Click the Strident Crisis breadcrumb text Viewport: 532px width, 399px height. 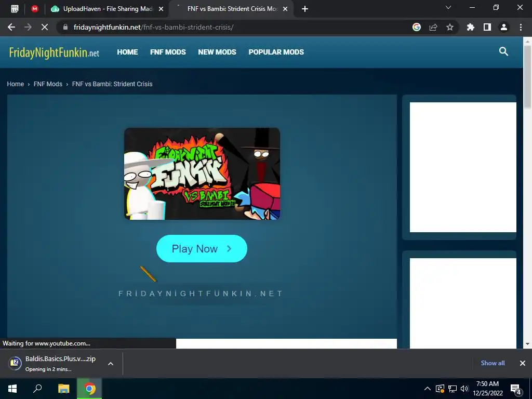(112, 84)
